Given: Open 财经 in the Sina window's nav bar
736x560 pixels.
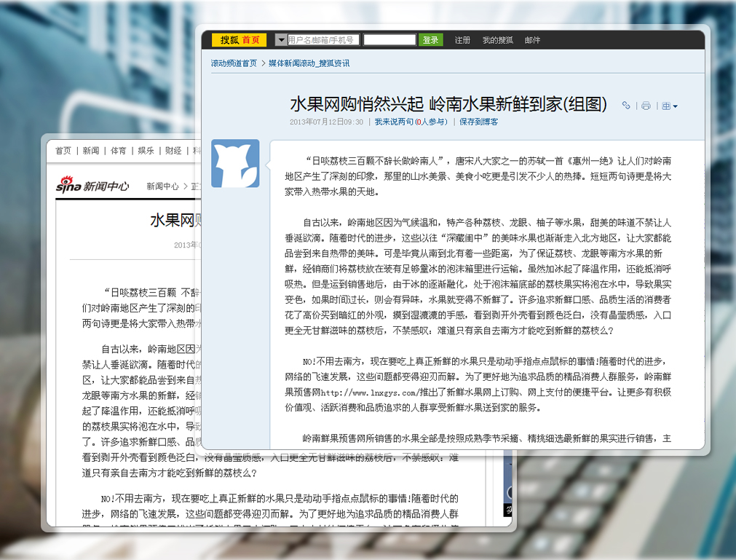Looking at the screenshot, I should 174,151.
